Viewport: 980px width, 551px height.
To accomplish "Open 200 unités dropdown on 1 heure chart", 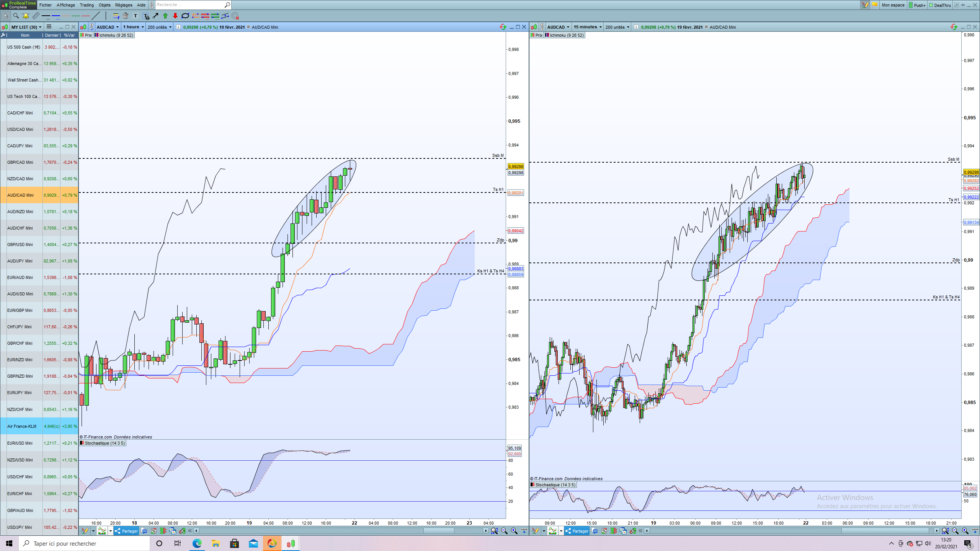I will (x=160, y=27).
